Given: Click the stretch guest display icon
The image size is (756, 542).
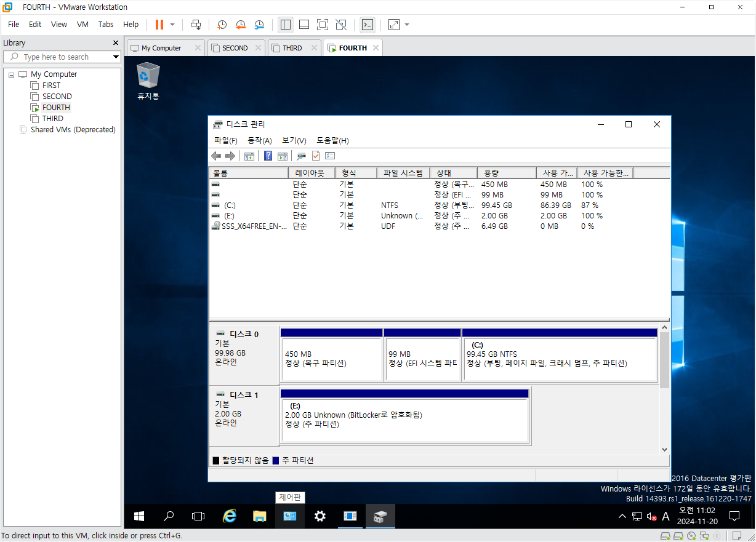Looking at the screenshot, I should [x=394, y=25].
